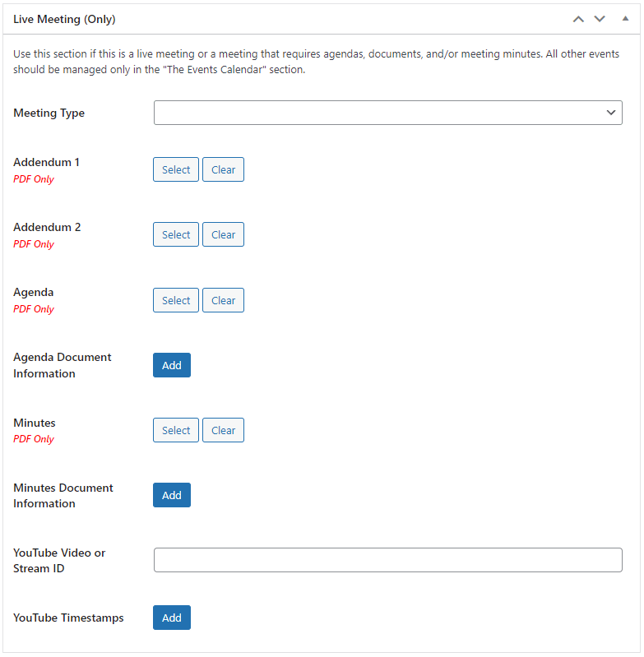Click the YouTube Video or Stream ID label
644x657 pixels.
(59, 560)
